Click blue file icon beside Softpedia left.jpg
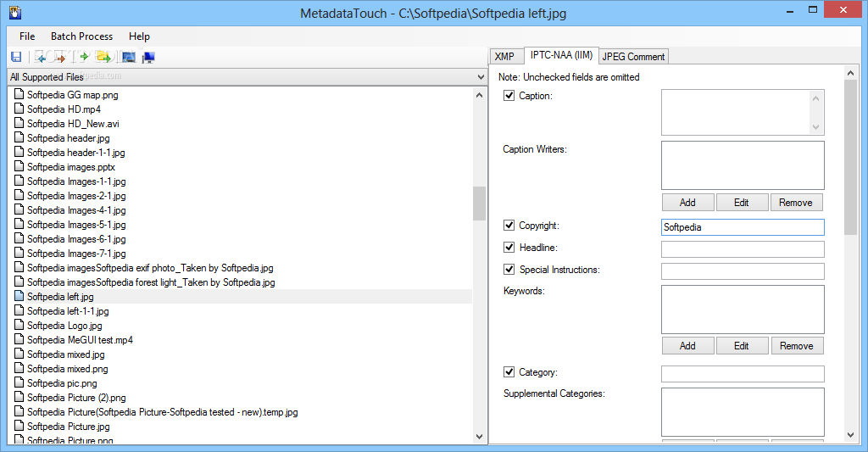This screenshot has height=452, width=868. click(19, 296)
